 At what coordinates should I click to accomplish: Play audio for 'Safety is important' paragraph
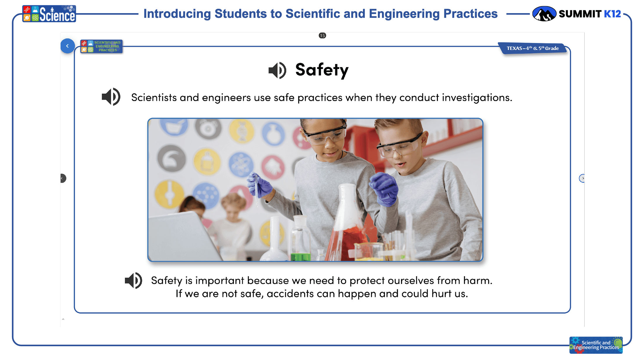[x=133, y=281]
